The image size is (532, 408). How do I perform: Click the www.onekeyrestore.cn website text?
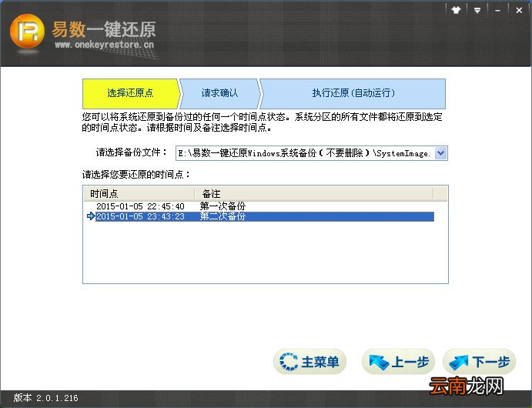[x=105, y=45]
